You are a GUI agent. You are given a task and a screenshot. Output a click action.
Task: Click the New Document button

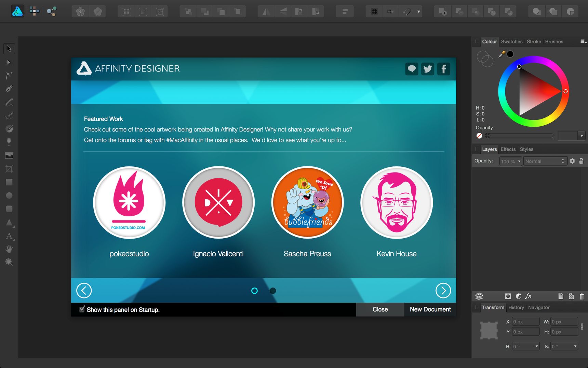click(x=430, y=309)
